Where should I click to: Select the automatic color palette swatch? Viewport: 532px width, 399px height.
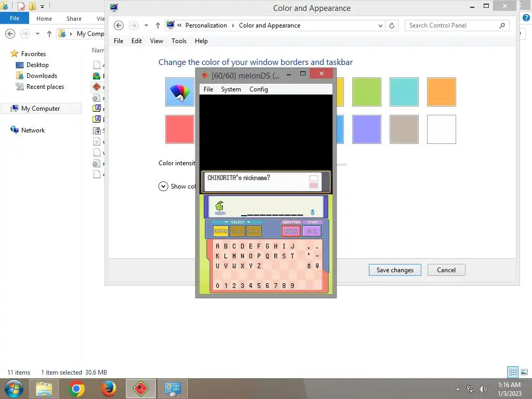tap(179, 92)
